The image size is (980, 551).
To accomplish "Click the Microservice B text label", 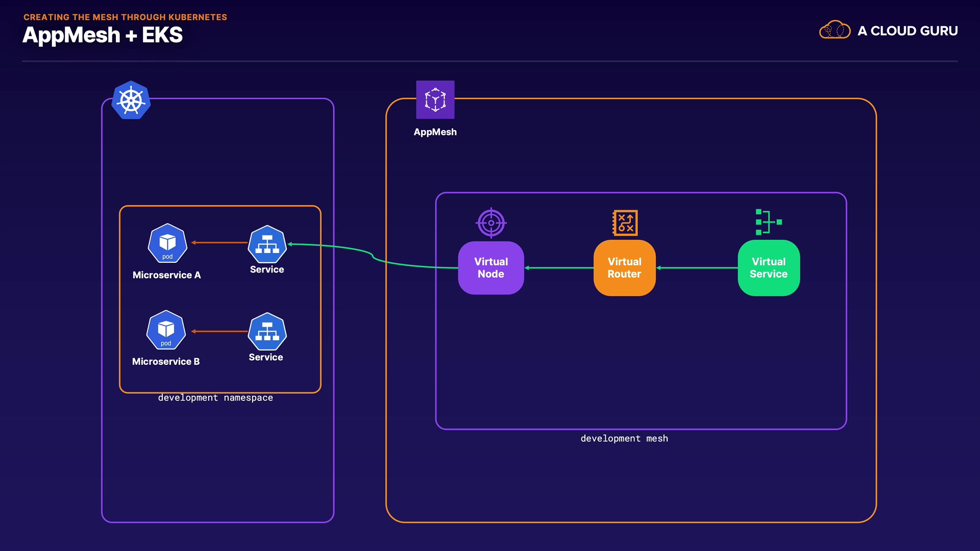I will (166, 362).
